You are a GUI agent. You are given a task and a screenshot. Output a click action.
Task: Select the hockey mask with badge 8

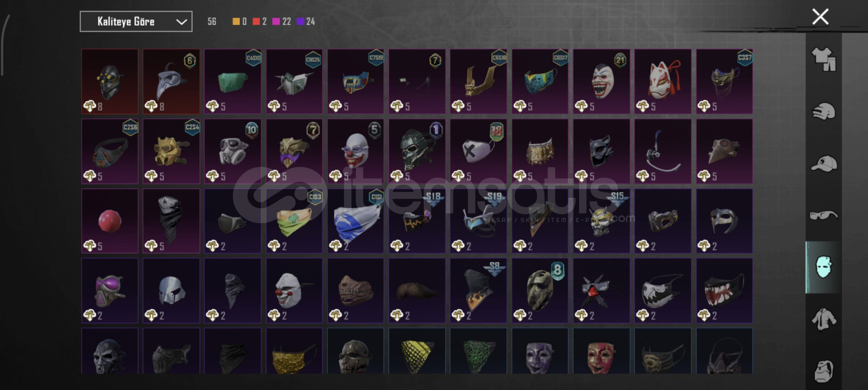tap(540, 291)
